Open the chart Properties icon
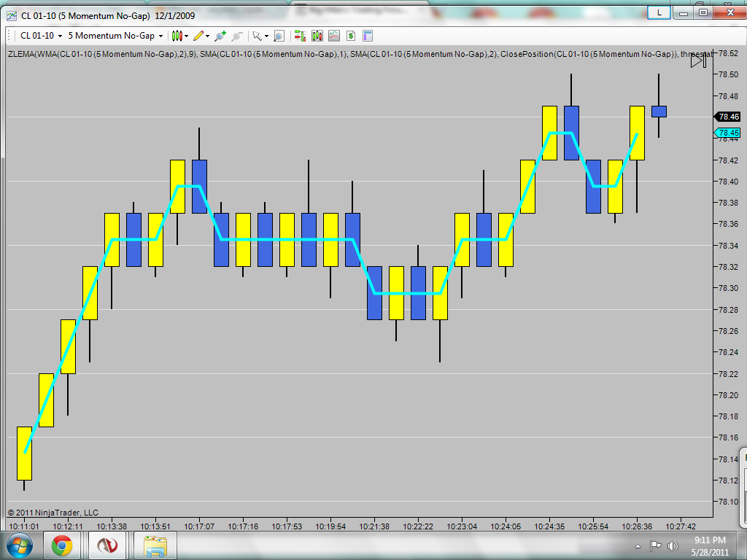 [x=368, y=36]
